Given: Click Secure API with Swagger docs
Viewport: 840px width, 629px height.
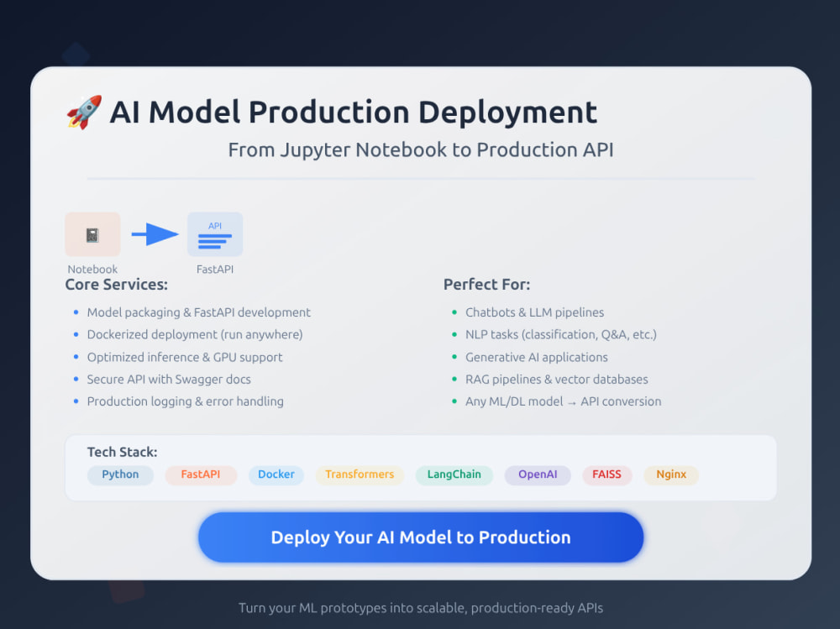Looking at the screenshot, I should (x=169, y=380).
